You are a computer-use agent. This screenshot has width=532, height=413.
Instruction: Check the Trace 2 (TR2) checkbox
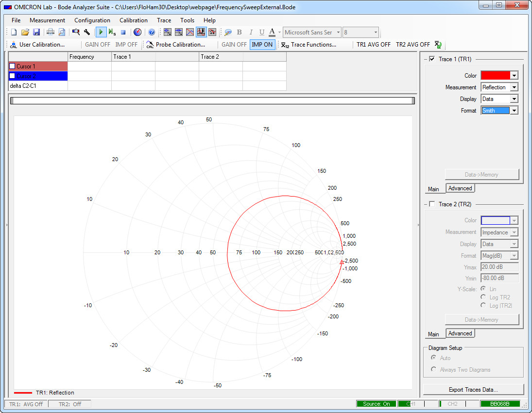[x=432, y=204]
